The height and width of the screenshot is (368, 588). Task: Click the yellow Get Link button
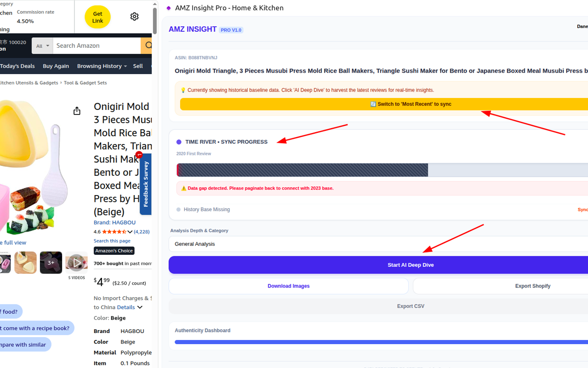click(97, 17)
